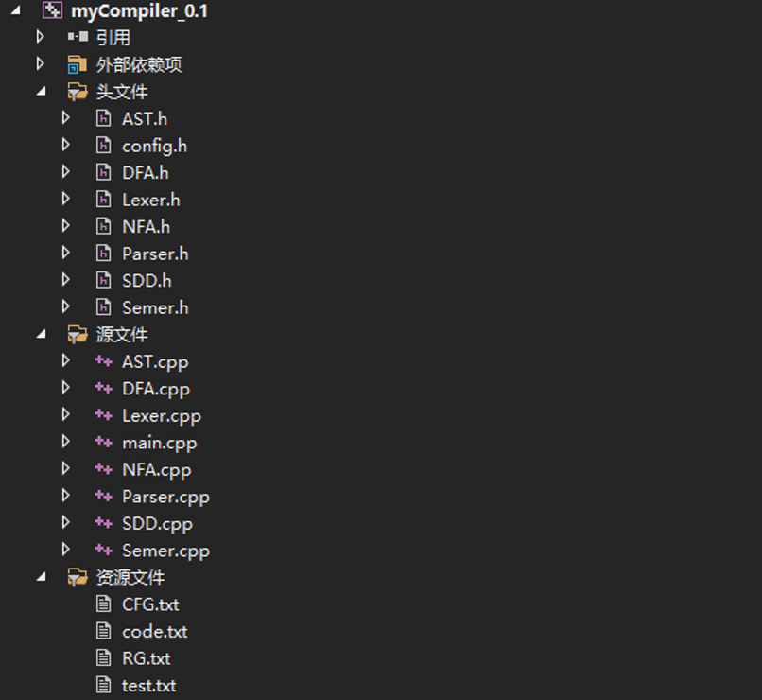Select test.txt resource file
This screenshot has width=762, height=700.
click(148, 685)
